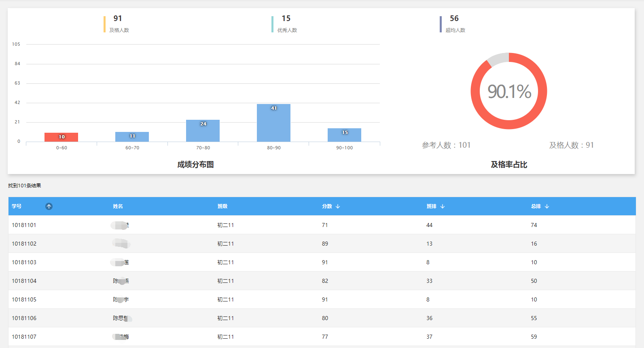Screen dimensions: 644x348
Task: Click the 超均人数 summary showing 56
Action: [x=455, y=23]
